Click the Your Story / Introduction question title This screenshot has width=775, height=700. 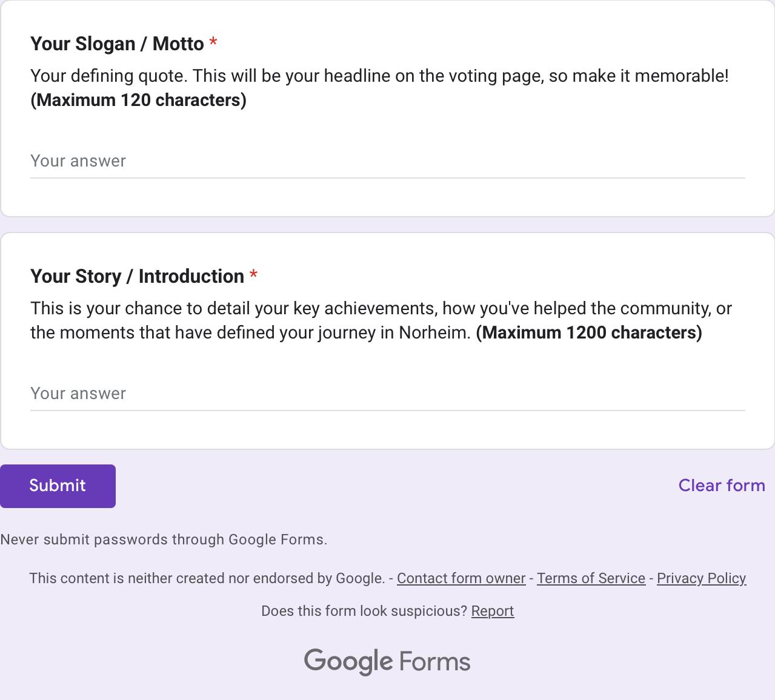(137, 276)
